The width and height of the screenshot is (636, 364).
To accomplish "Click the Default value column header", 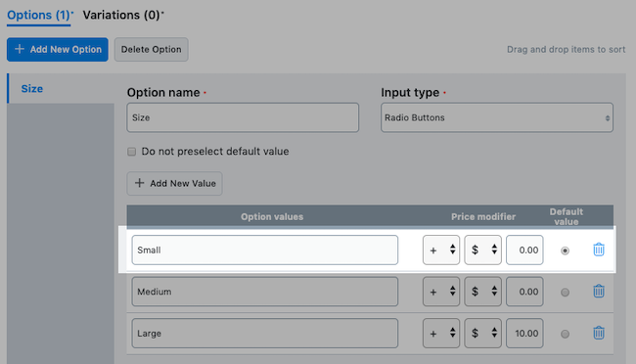I will 567,216.
